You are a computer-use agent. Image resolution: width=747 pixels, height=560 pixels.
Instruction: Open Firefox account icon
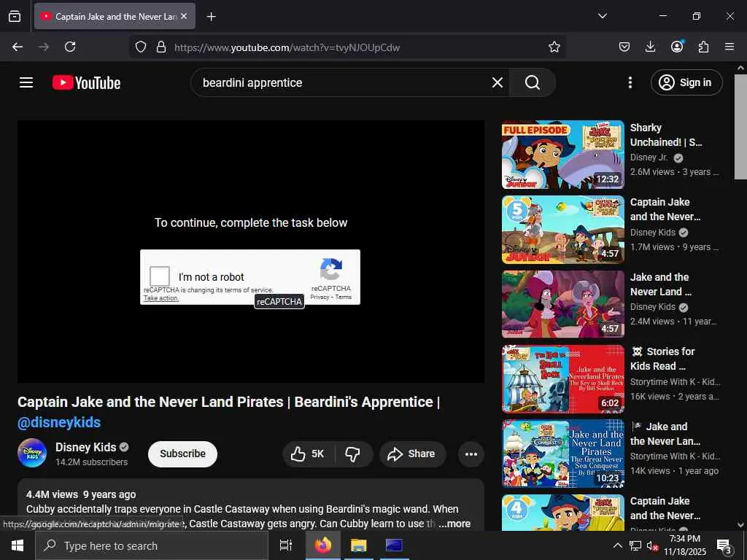[x=677, y=47]
